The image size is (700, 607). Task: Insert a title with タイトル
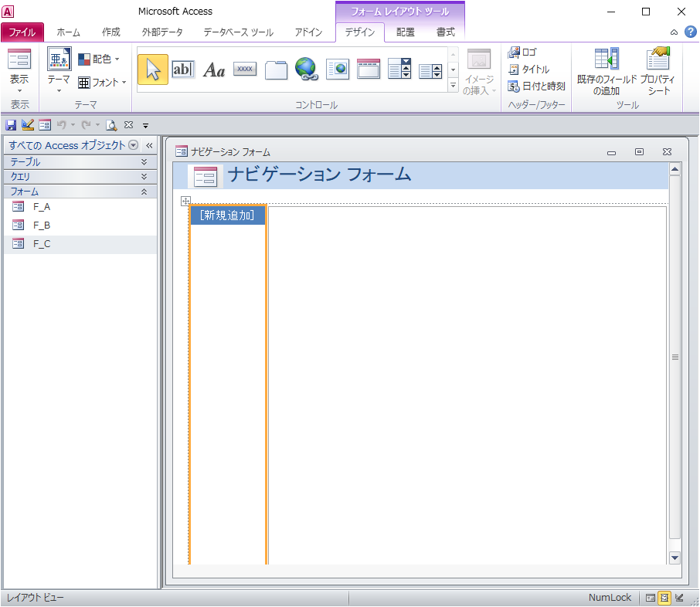pyautogui.click(x=528, y=70)
